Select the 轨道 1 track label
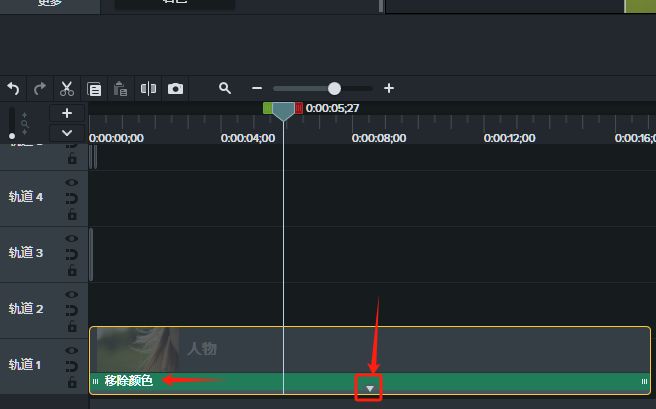The width and height of the screenshot is (656, 409). (25, 365)
